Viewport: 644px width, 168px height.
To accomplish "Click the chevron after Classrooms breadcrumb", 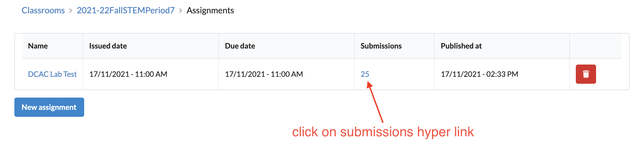I will point(71,11).
